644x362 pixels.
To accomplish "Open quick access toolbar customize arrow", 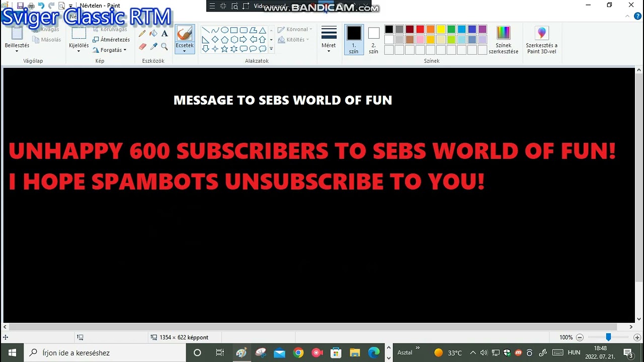I will pos(71,6).
